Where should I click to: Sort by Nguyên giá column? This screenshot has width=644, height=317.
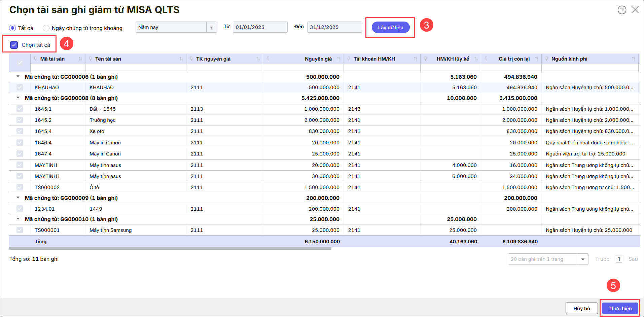tap(339, 59)
